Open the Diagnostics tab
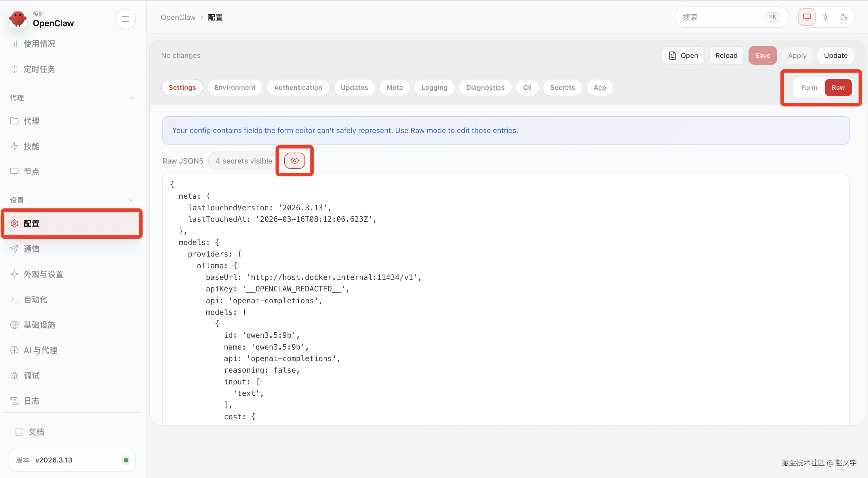This screenshot has height=478, width=868. (x=485, y=87)
